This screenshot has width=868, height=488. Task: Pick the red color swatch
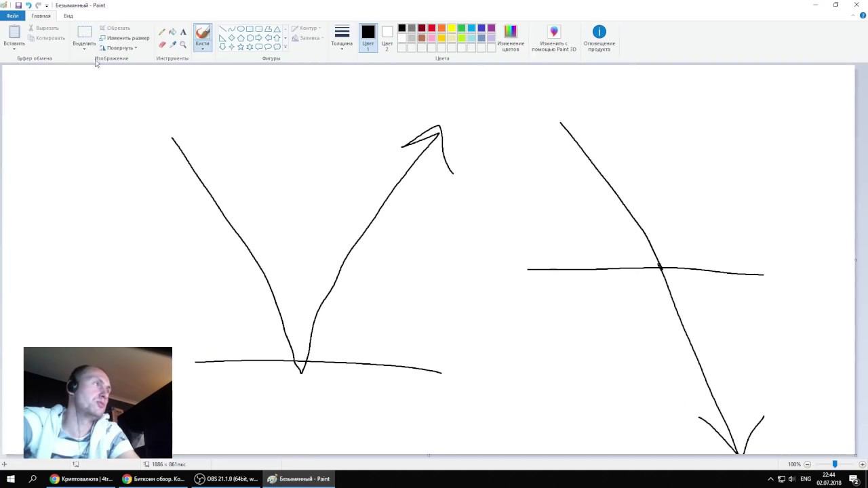click(x=431, y=28)
